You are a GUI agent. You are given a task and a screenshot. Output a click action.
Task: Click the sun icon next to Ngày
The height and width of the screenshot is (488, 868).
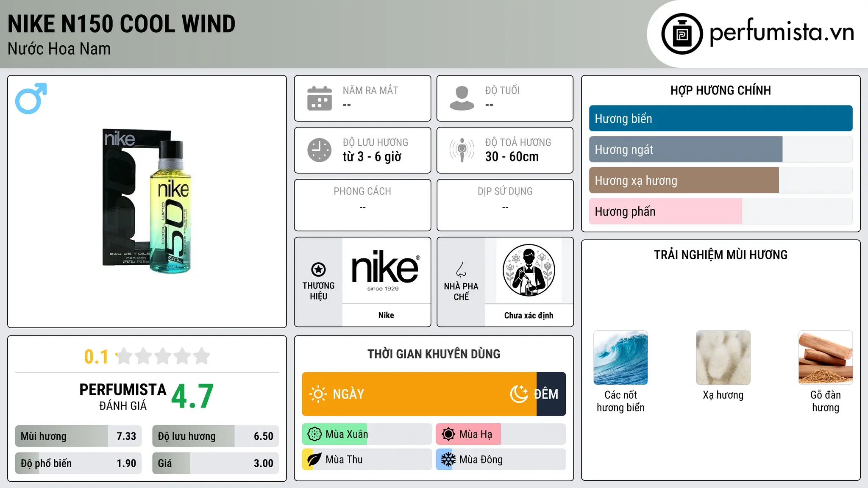click(318, 394)
